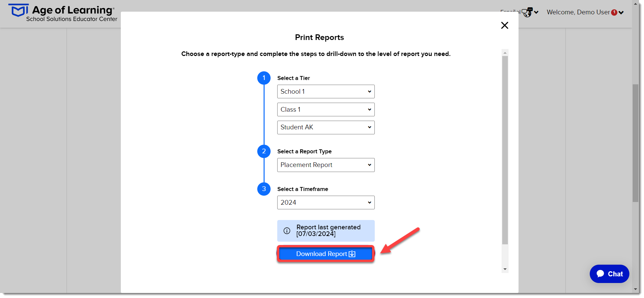Click the page scrollbar down arrow

click(636, 289)
